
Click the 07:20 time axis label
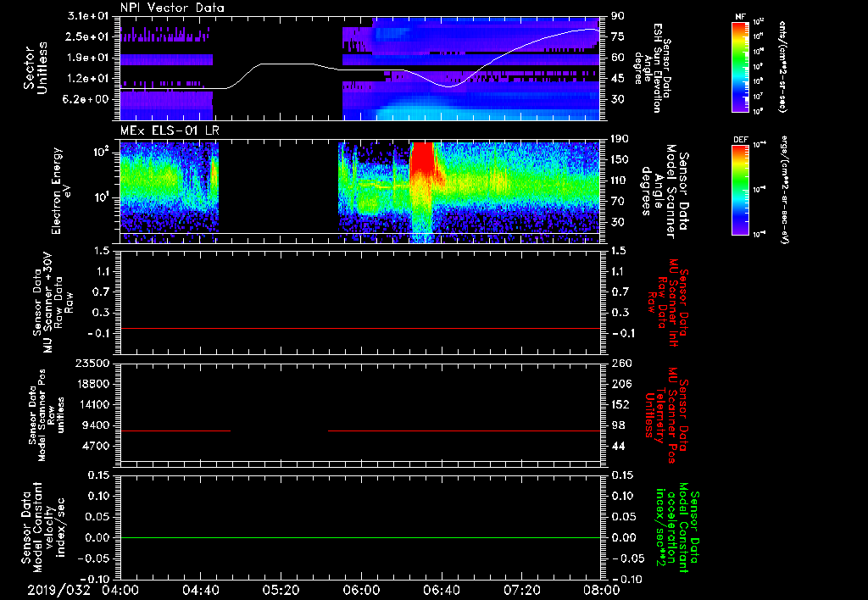point(521,590)
